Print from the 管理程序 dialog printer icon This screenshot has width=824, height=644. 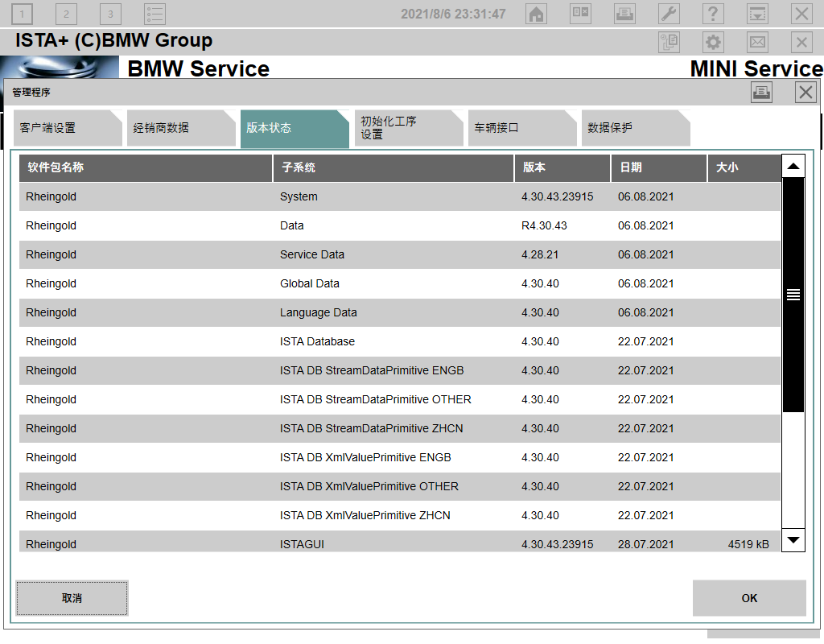click(761, 93)
